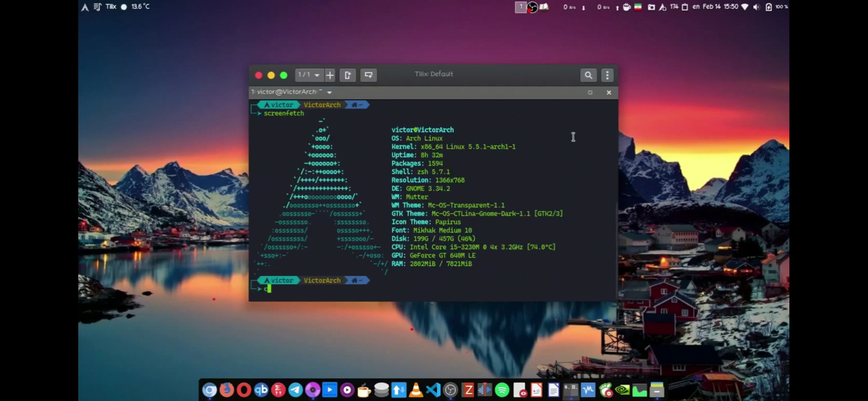Open the Tilix app menu in top bar
Image resolution: width=868 pixels, height=401 pixels.
point(111,7)
